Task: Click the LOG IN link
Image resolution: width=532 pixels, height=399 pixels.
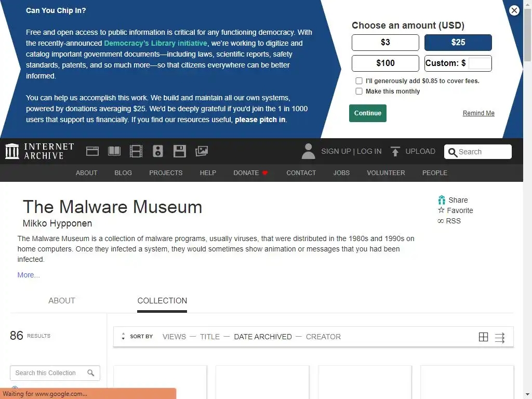Action: 369,151
